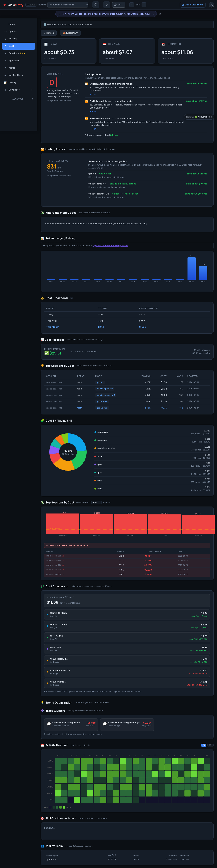Click the swap icon beside the gpt-4o savings idea
Image resolution: width=217 pixels, height=868 pixels.
pos(86,84)
